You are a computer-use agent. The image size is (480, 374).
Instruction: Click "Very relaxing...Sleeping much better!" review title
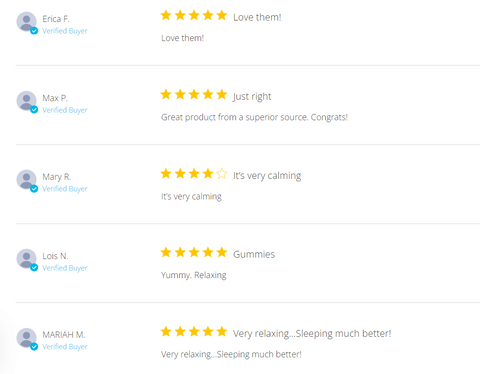(x=312, y=333)
